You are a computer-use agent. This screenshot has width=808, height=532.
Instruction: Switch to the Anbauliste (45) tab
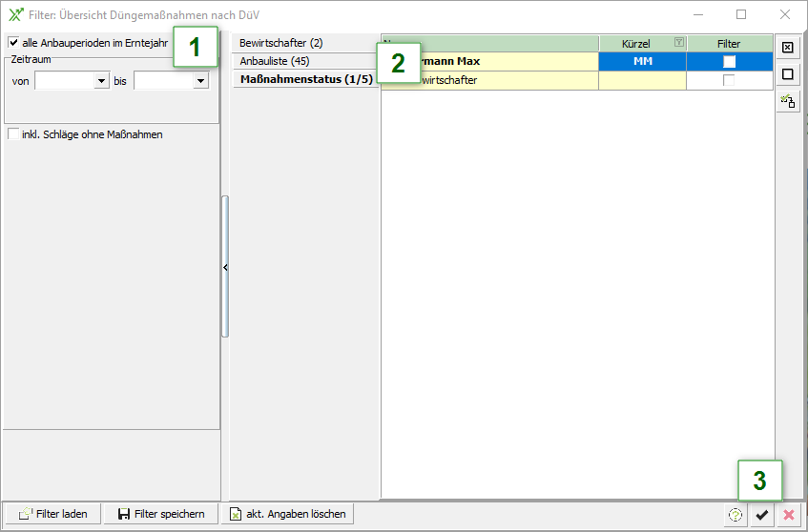275,61
